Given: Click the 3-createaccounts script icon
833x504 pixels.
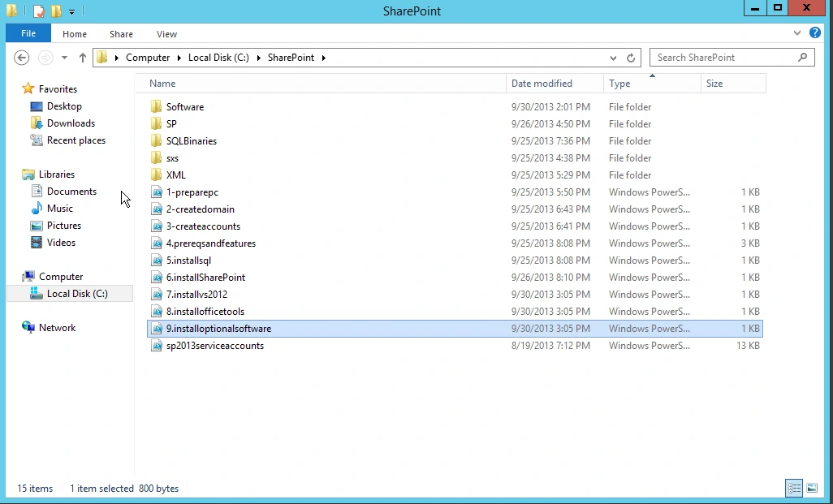Looking at the screenshot, I should 157,226.
